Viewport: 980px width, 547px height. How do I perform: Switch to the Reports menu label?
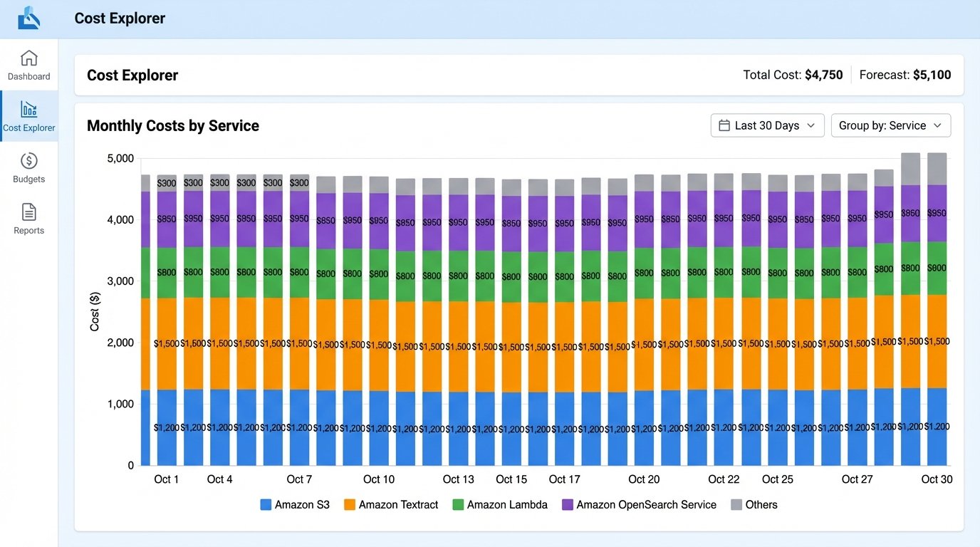point(29,231)
